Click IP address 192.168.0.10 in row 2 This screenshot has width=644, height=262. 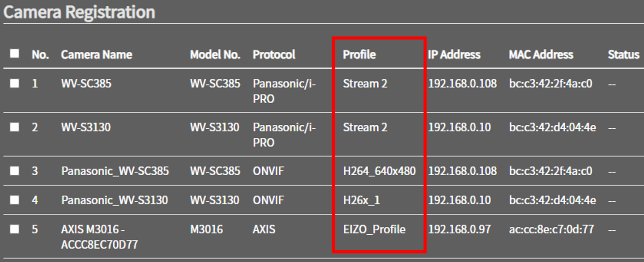(459, 127)
